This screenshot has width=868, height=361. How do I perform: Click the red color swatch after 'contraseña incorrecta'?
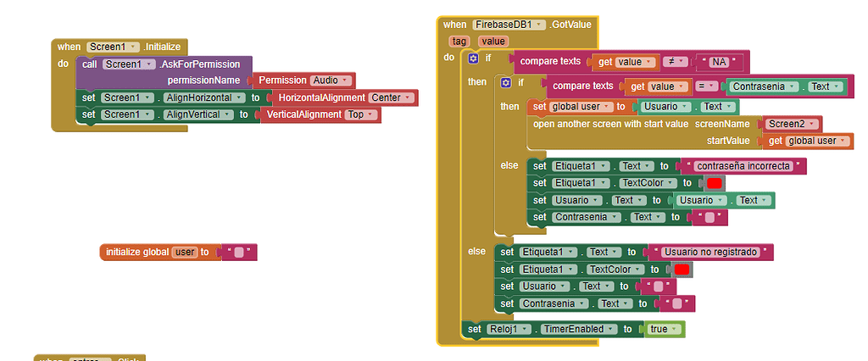click(x=714, y=183)
